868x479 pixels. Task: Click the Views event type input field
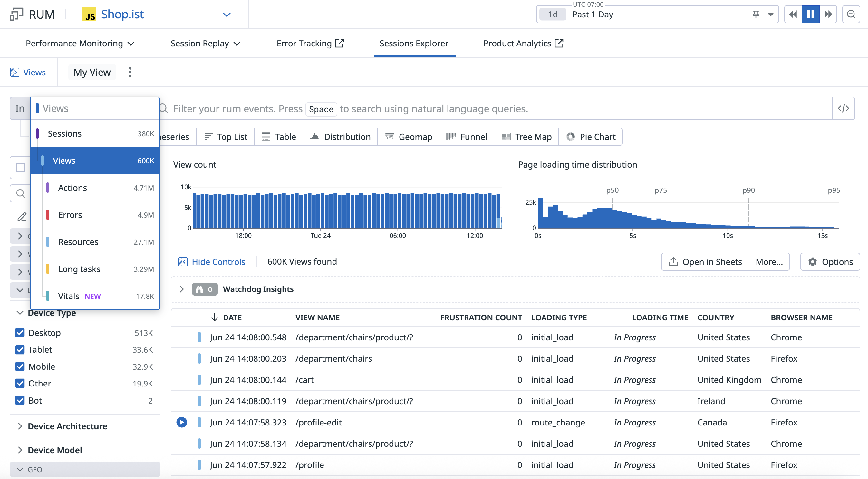pyautogui.click(x=95, y=109)
